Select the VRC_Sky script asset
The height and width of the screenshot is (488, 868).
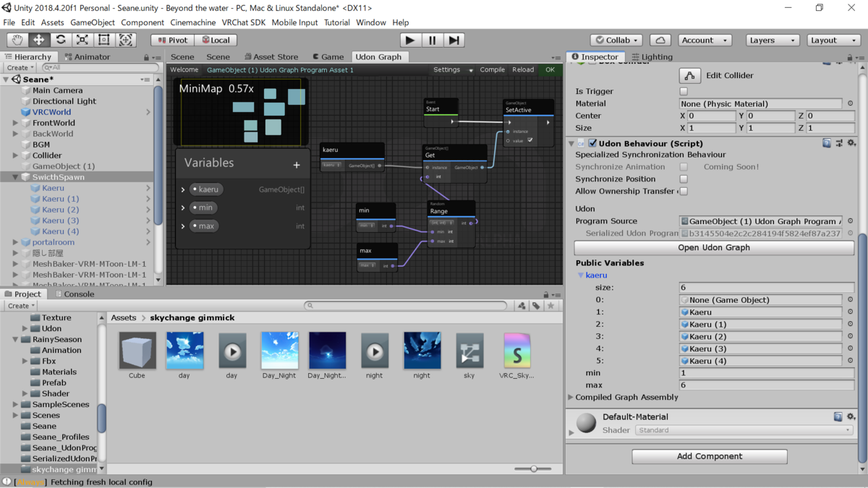[516, 355]
